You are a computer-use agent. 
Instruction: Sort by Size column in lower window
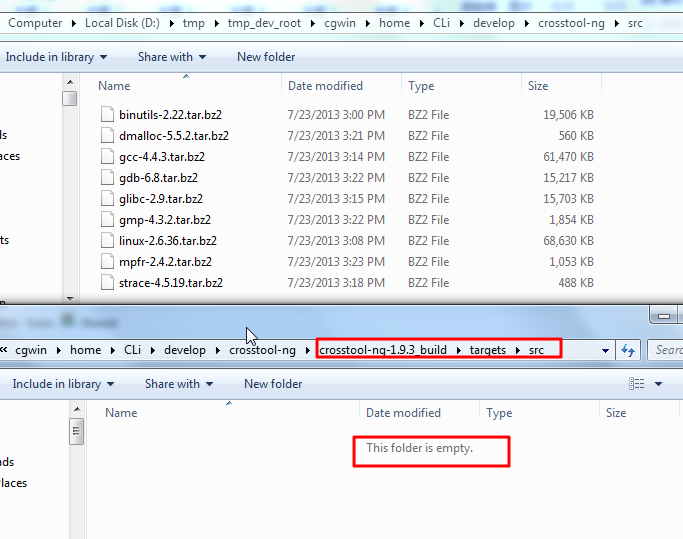pyautogui.click(x=616, y=413)
